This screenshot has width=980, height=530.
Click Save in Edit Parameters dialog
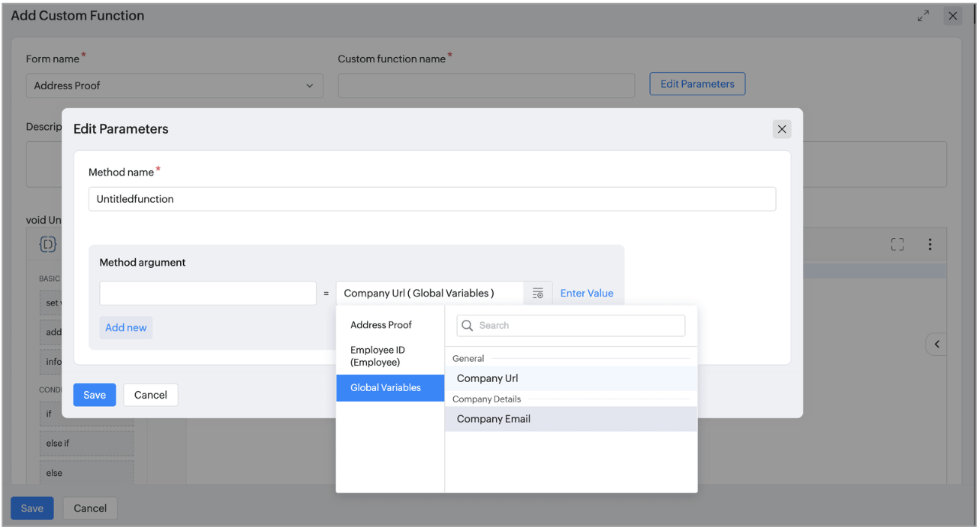pos(95,395)
